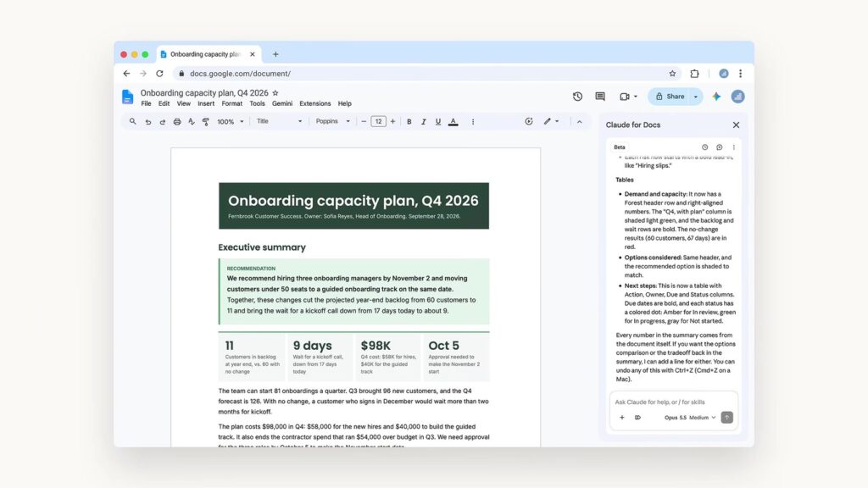Redo the last undone edit

pyautogui.click(x=162, y=122)
